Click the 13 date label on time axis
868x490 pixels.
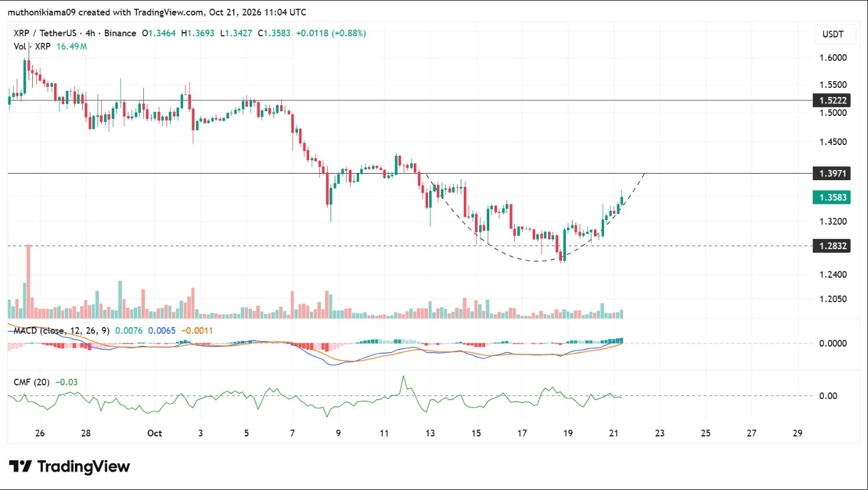[430, 433]
